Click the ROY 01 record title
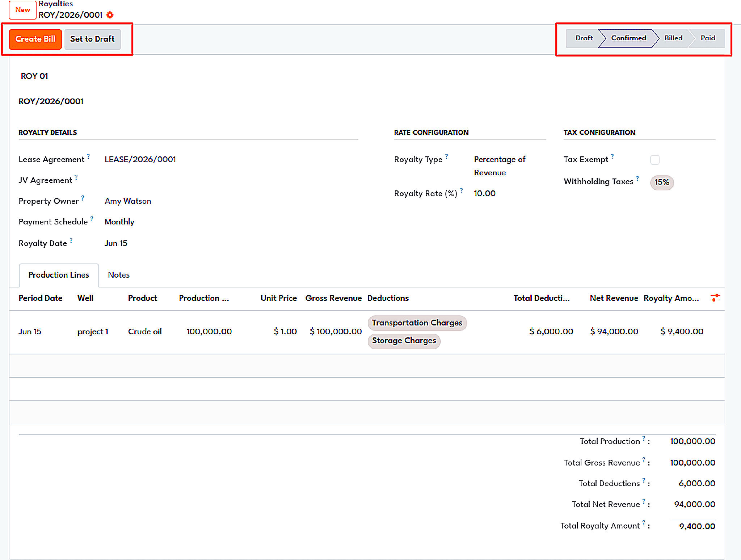The width and height of the screenshot is (741, 560). click(x=34, y=76)
